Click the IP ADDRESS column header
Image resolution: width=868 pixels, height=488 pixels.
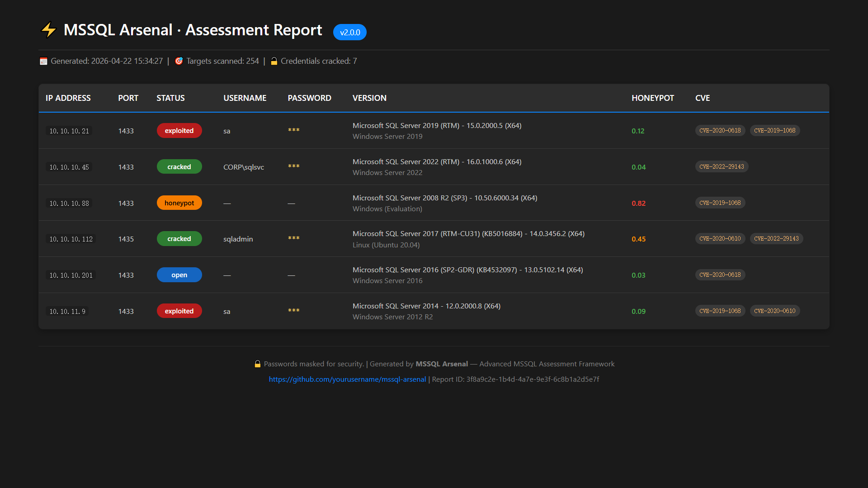[x=68, y=98]
